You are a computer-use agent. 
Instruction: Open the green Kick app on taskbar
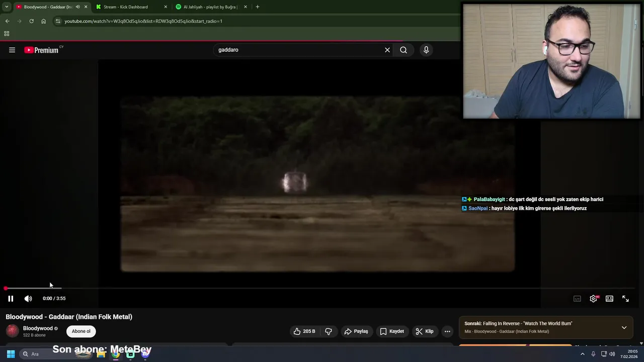(x=130, y=354)
